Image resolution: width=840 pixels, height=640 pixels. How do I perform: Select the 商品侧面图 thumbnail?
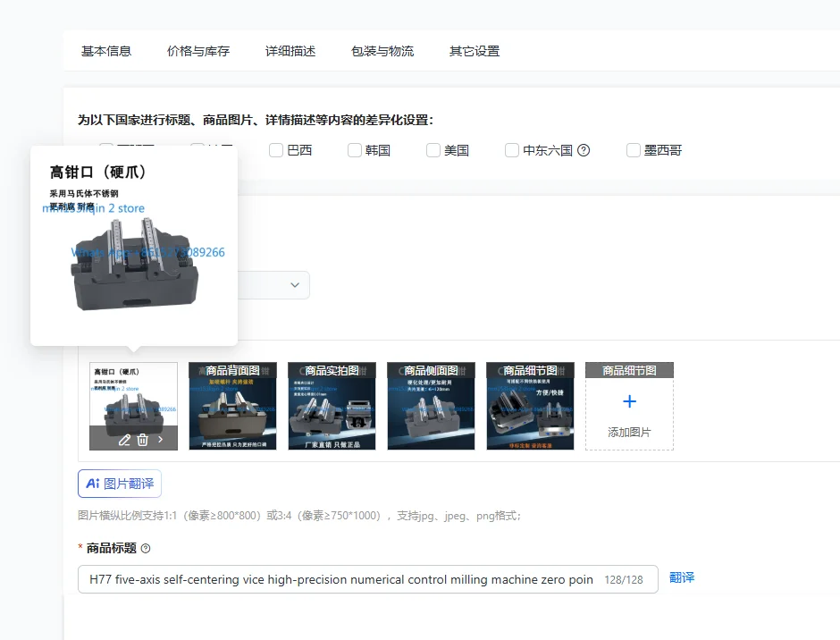431,406
